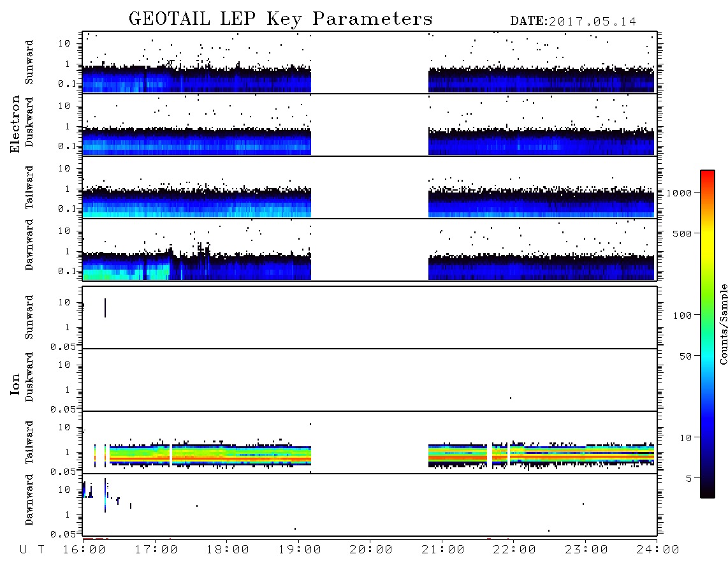The width and height of the screenshot is (728, 561).
Task: Click the Ion Duskward panel label
Action: [x=29, y=377]
